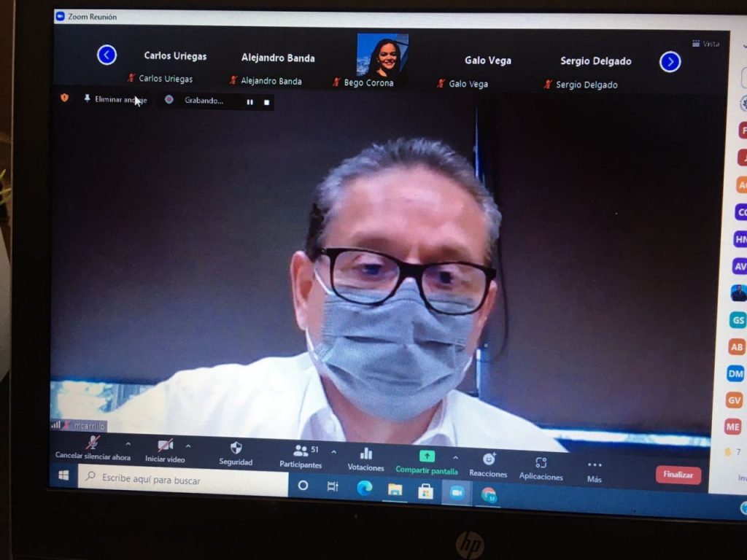Expand video options arrow beside camera

click(188, 446)
